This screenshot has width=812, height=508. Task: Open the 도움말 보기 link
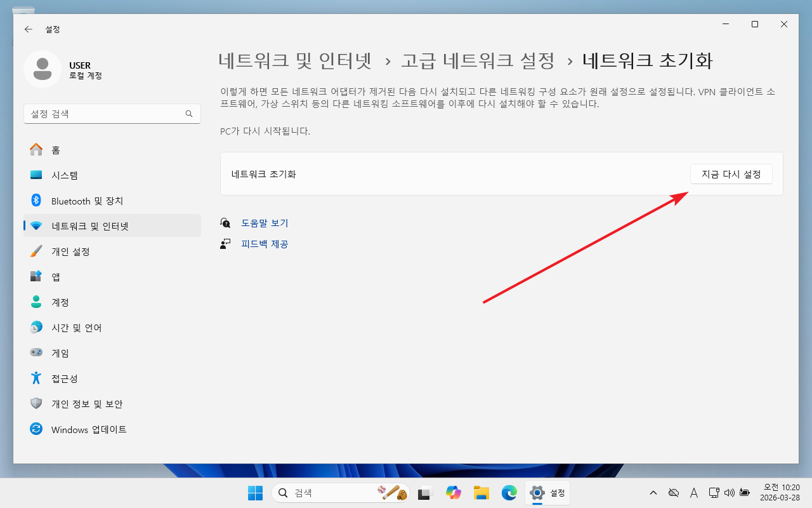pyautogui.click(x=265, y=223)
